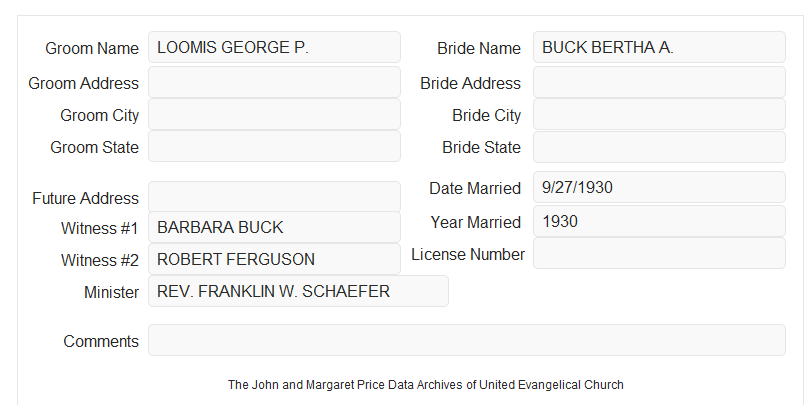Click the Bride State input box

pos(659,147)
